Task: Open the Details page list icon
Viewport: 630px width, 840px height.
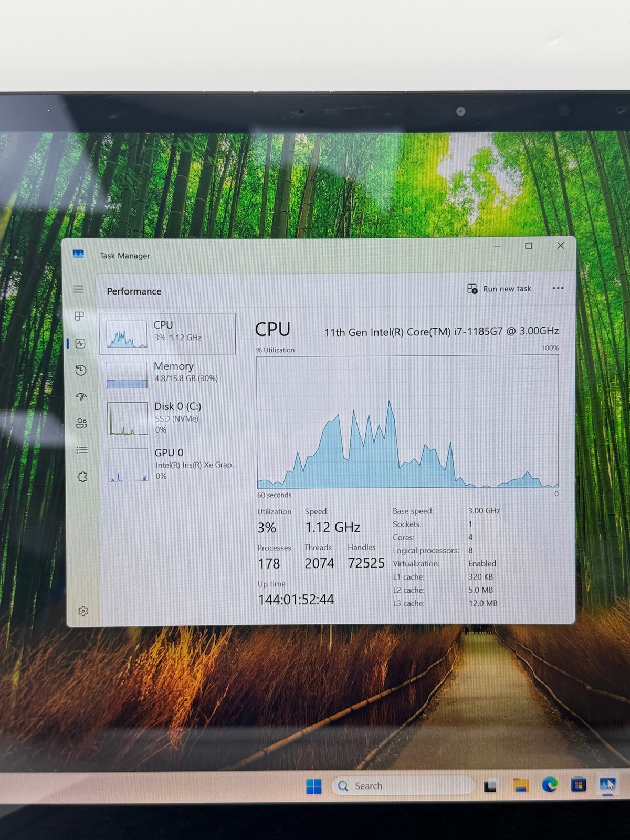Action: [82, 450]
